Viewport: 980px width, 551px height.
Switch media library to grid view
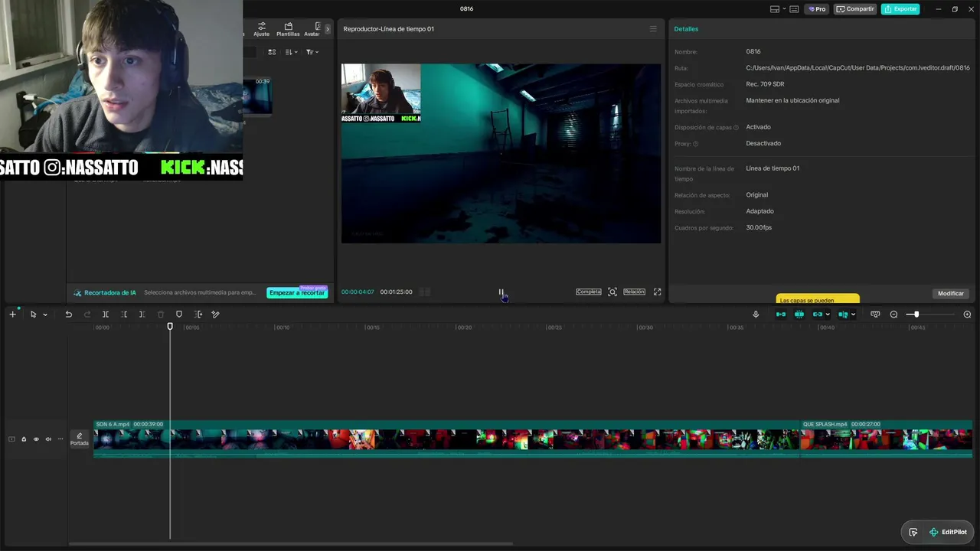(x=272, y=52)
